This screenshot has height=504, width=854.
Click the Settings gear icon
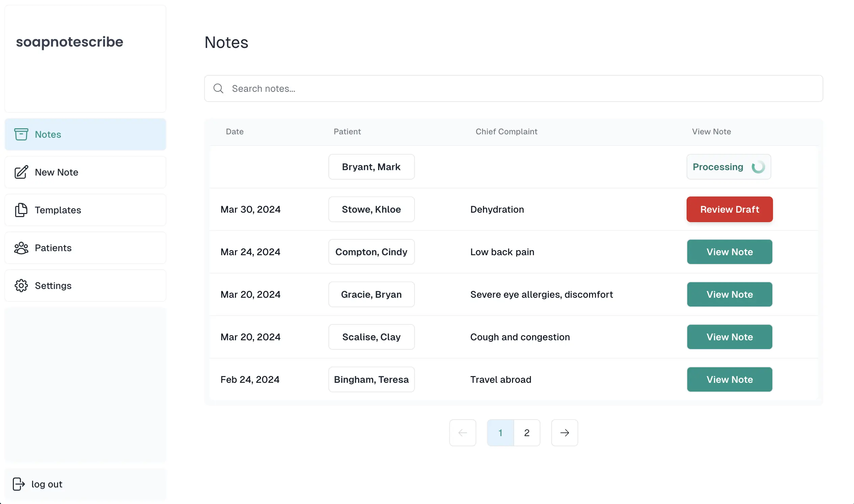point(21,286)
